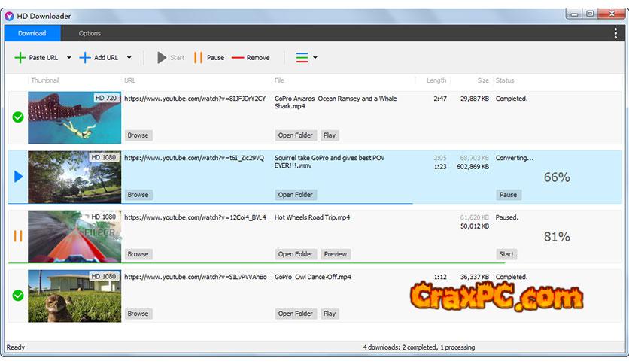The image size is (629, 364).
Task: Click the green Paste URL plus icon
Action: coord(20,58)
